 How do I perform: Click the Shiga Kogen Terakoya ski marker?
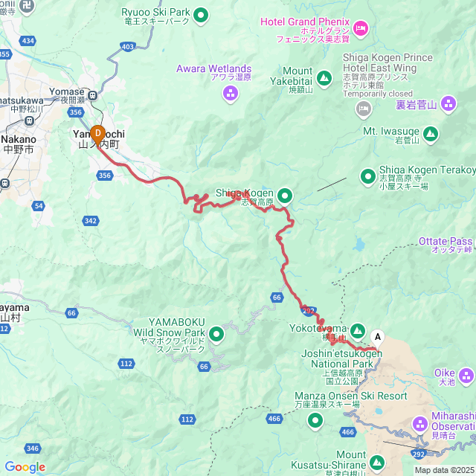(x=368, y=177)
